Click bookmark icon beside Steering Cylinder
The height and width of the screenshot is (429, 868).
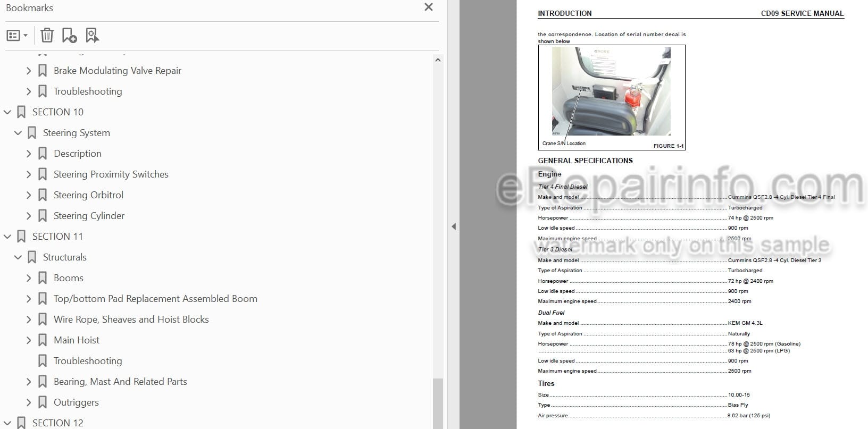43,216
